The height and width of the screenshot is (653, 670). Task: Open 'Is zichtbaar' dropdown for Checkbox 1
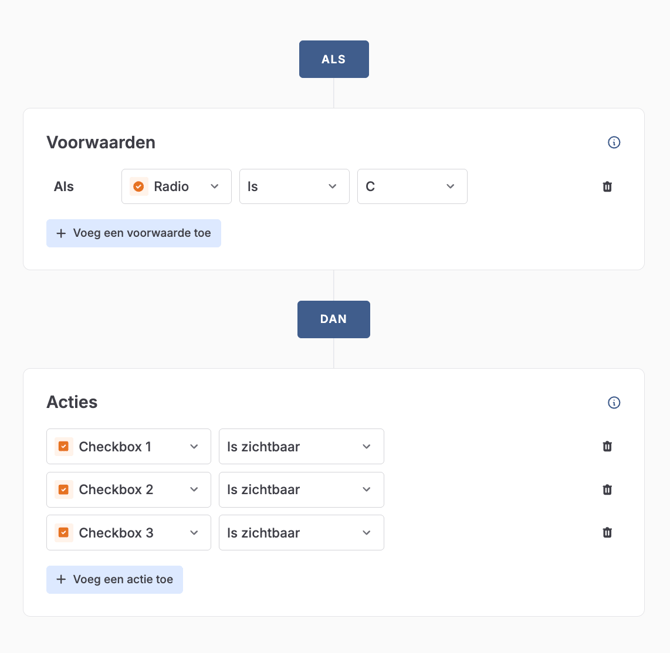click(301, 447)
